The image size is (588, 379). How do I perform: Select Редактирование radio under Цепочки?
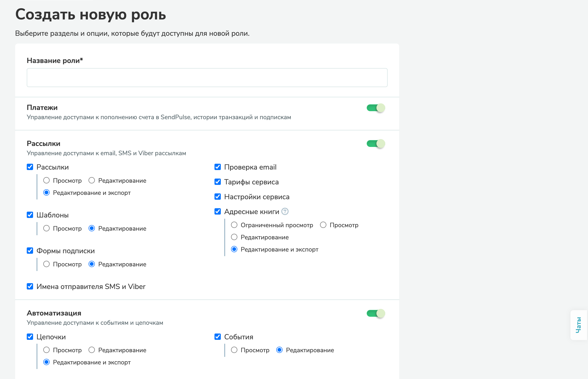pos(92,350)
